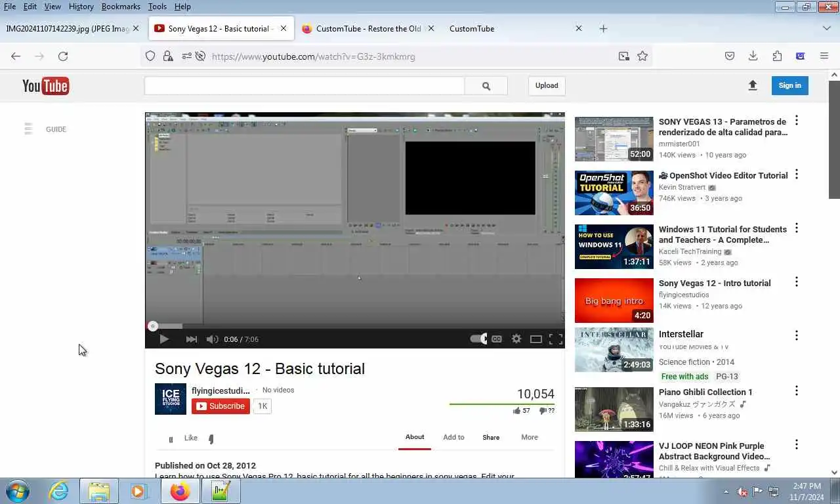Open options for Piano Ghibli Collection 1

pos(797,391)
